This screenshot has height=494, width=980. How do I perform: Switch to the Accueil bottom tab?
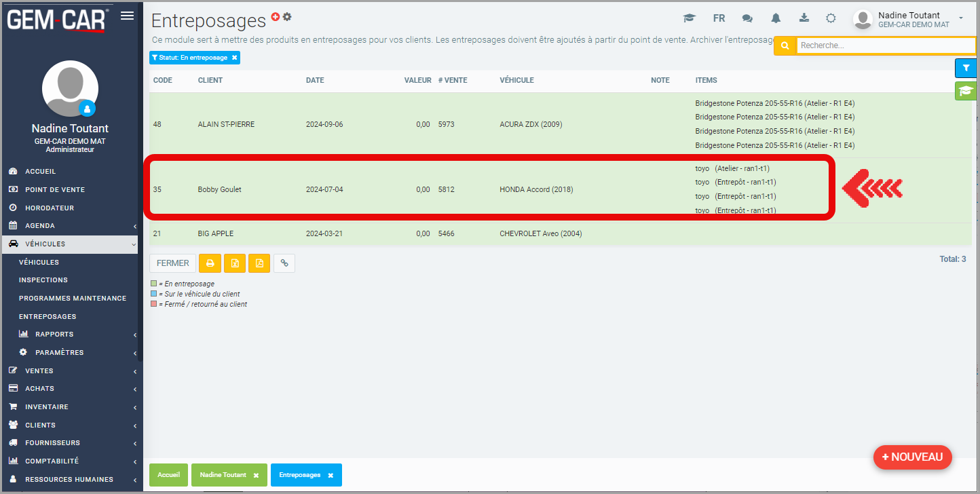tap(168, 475)
